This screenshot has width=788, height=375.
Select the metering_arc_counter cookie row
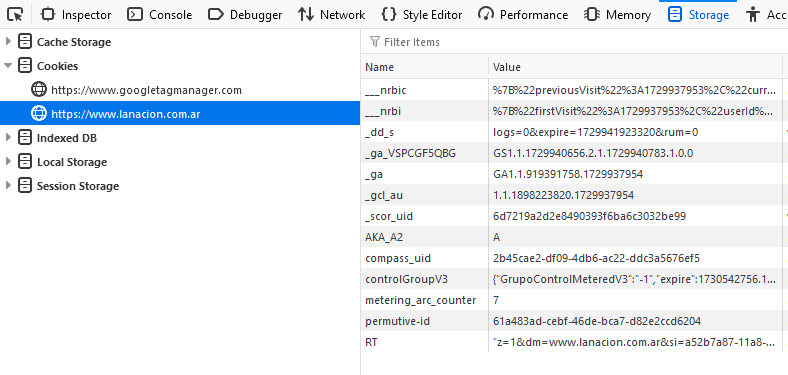[x=574, y=300]
